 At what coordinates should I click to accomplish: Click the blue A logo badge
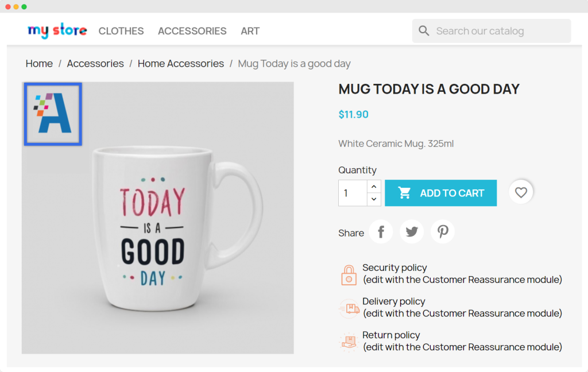point(53,114)
